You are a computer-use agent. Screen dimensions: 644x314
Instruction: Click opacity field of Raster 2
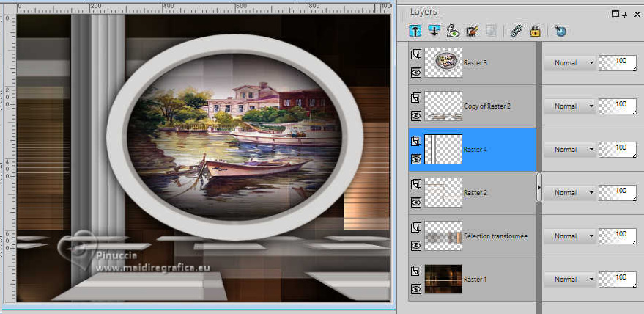tap(618, 193)
